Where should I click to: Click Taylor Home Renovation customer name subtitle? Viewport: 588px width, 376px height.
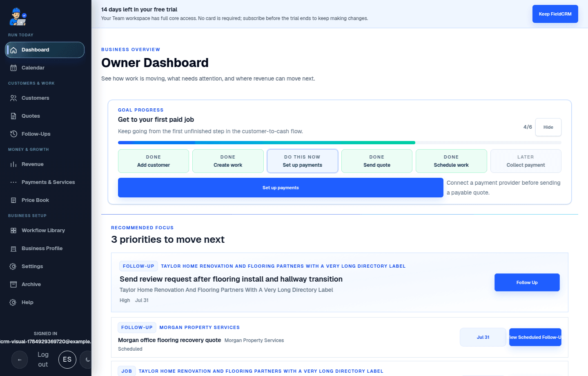click(226, 290)
